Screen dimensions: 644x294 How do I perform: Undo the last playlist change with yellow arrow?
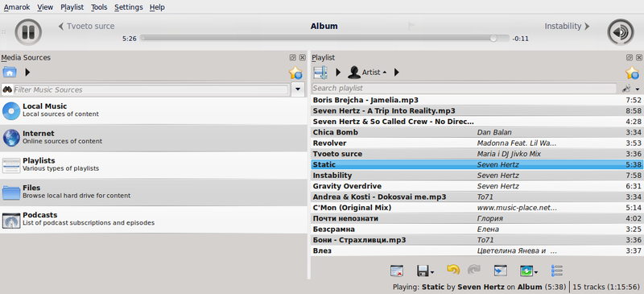point(452,270)
